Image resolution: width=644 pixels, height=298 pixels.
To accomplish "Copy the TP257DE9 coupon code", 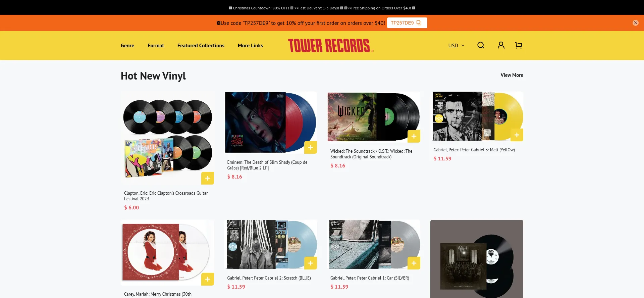I will [407, 23].
